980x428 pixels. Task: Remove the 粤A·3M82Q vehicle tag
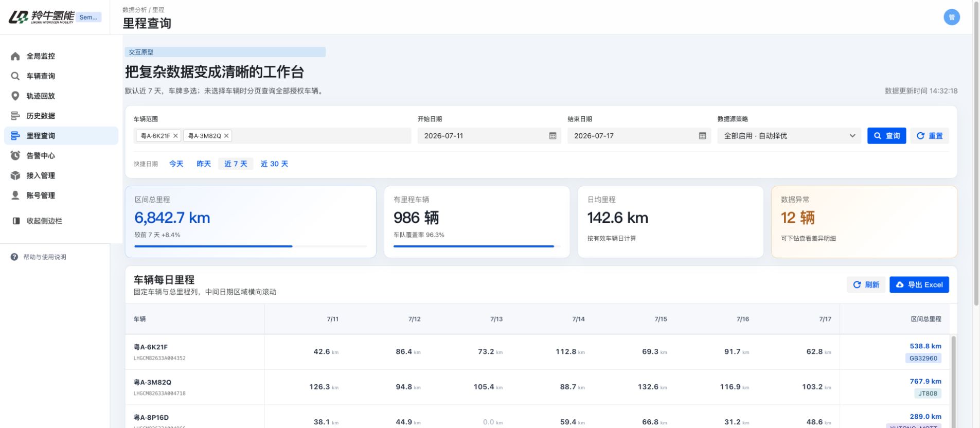pyautogui.click(x=226, y=136)
